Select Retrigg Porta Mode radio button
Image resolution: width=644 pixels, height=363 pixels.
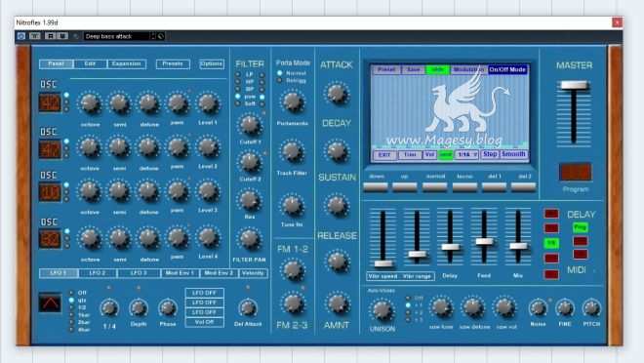[x=280, y=80]
